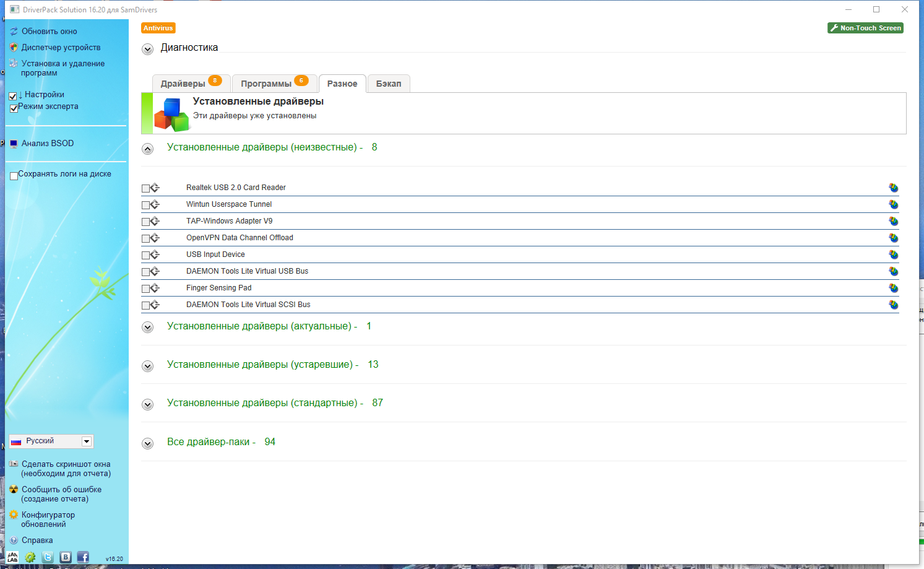Screen dimensions: 924x569
Task: Select the Разное tab
Action: 342,84
